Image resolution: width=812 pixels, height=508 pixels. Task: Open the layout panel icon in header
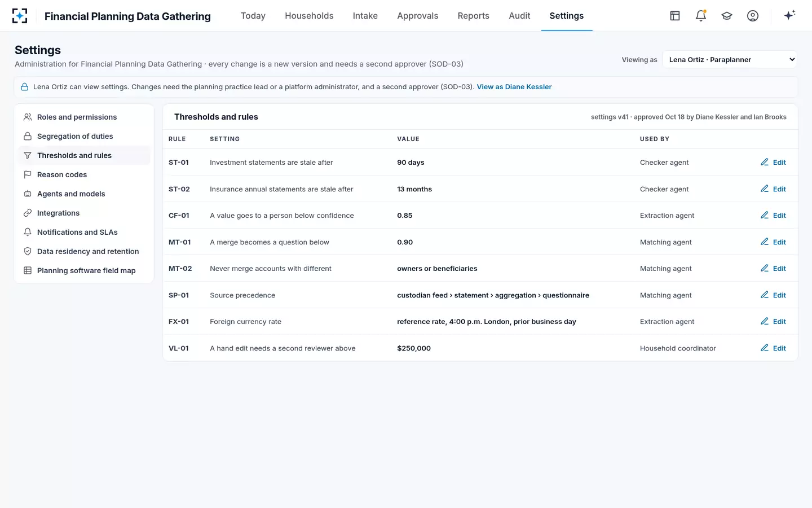[x=675, y=16]
